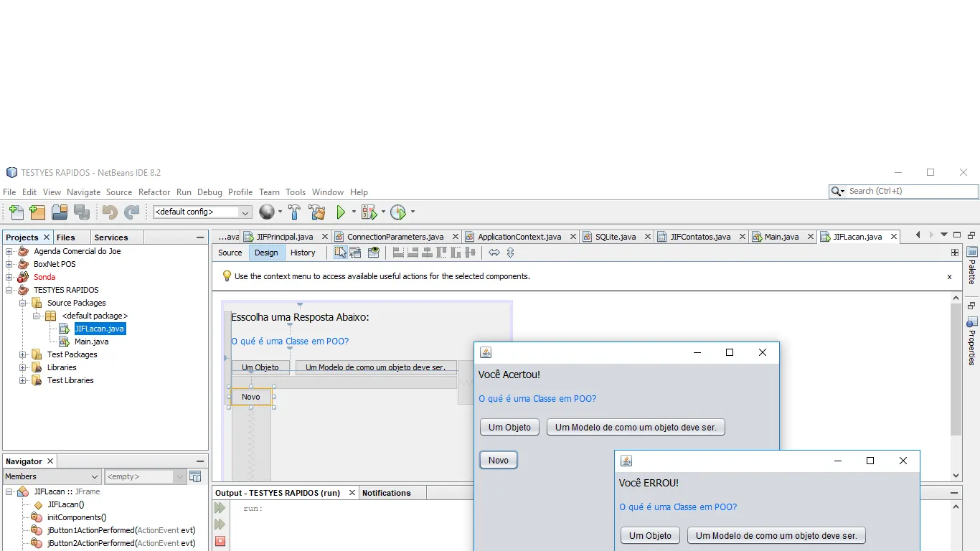Click the Search magnifier icon

837,192
